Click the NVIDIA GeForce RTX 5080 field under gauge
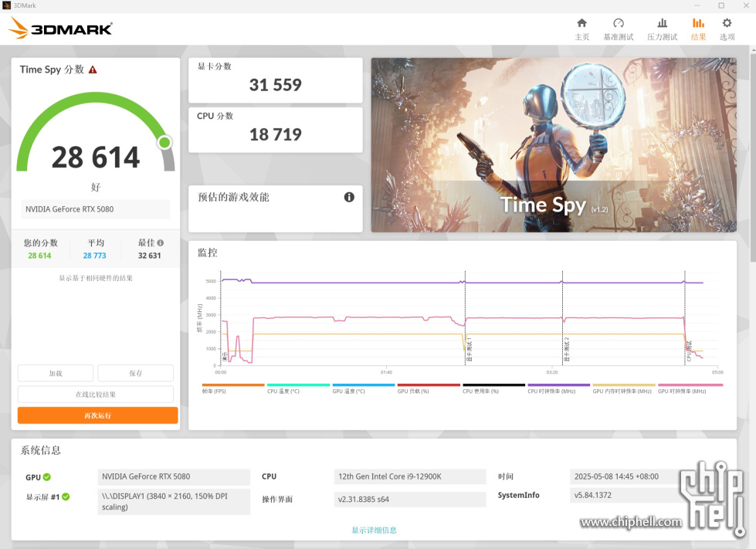 (96, 209)
